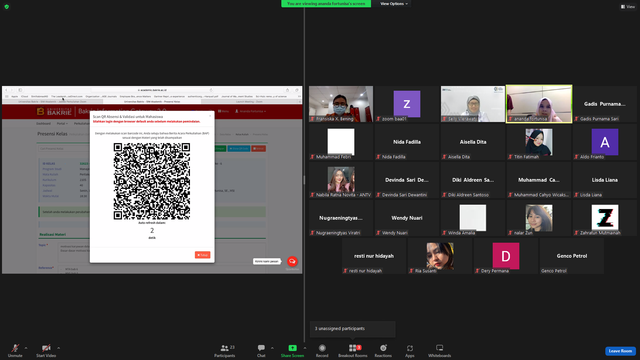Select ananda fortunisa's highlighted video tile
Screen dimensions: 640x360
tap(539, 104)
